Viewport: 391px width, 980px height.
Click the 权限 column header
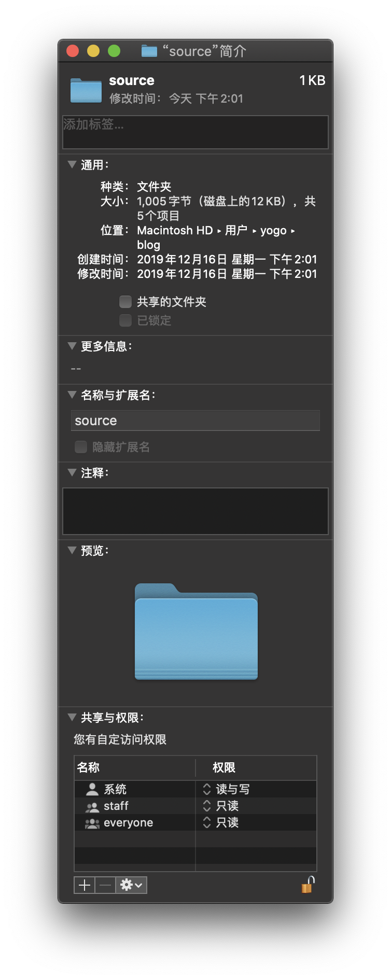click(x=256, y=767)
